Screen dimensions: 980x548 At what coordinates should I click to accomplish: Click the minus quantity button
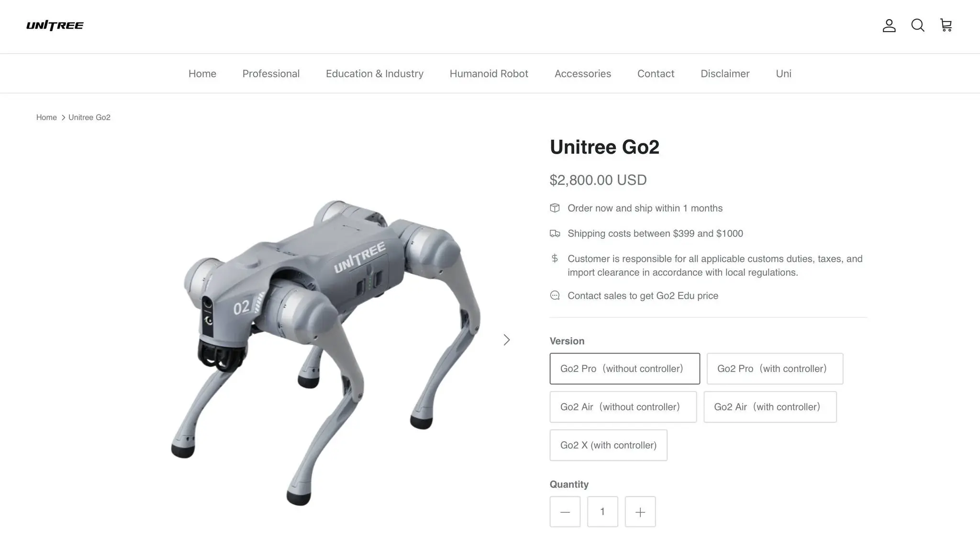[565, 512]
